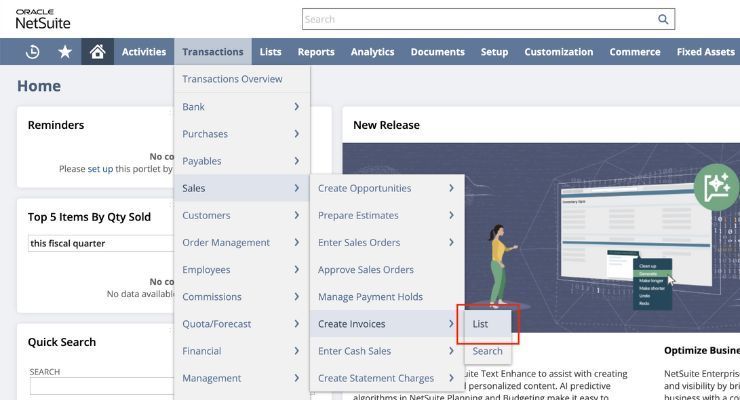Screen dimensions: 740x400
Task: Select Transactions Overview entry
Action: (x=242, y=79)
